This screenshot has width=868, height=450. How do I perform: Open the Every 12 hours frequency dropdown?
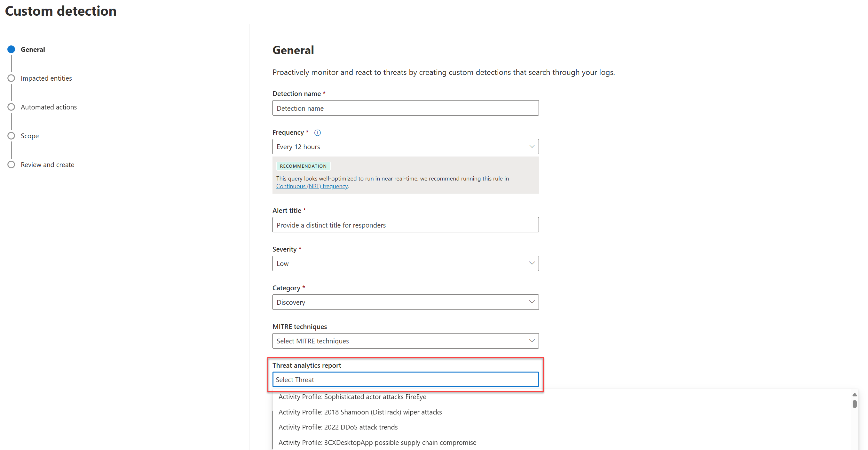click(x=405, y=147)
